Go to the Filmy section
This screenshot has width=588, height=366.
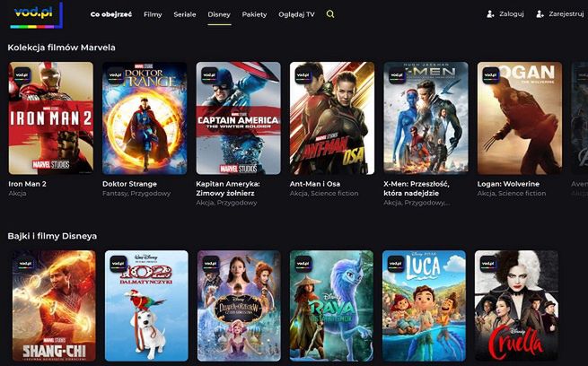coord(153,14)
